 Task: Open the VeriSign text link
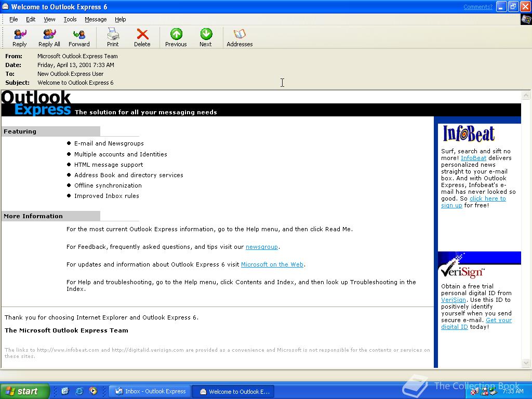(x=453, y=300)
